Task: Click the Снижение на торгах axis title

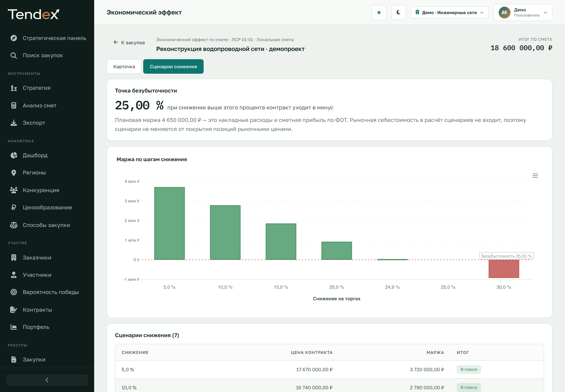Action: 337,299
